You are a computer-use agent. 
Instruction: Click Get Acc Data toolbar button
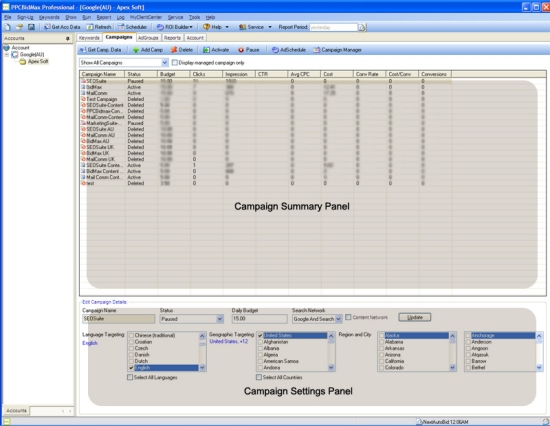62,27
